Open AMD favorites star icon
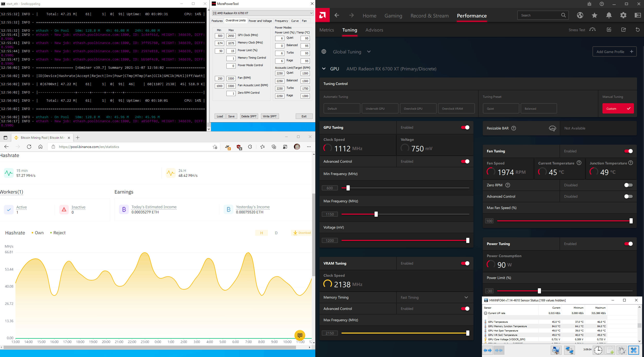The image size is (644, 357). pos(594,15)
